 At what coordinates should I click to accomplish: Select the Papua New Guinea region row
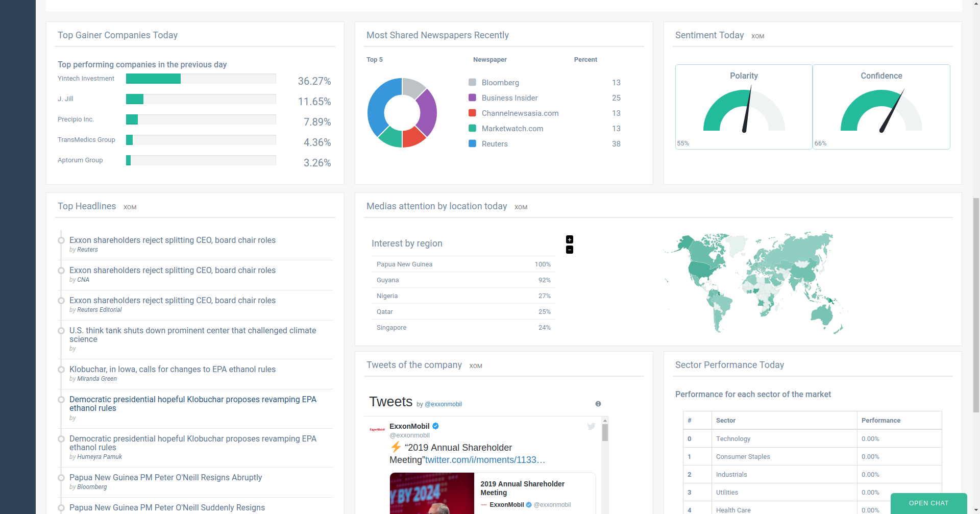(463, 264)
